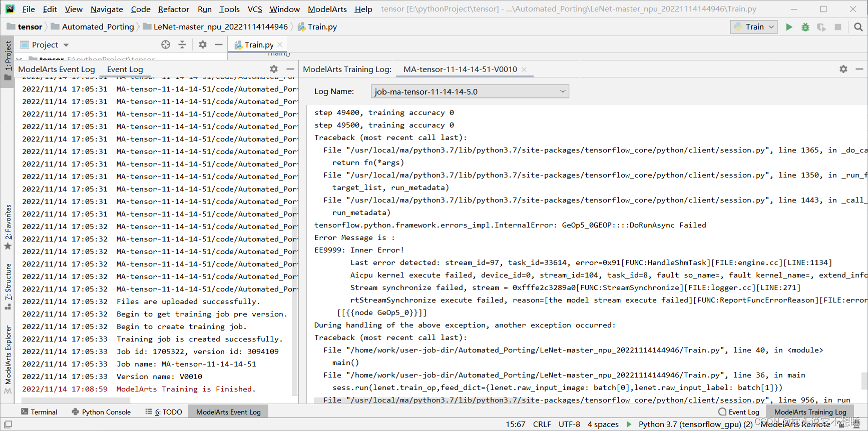Screen dimensions: 868x431
Task: Click the 'step 49400, training accuracy 0' line
Action: click(384, 112)
